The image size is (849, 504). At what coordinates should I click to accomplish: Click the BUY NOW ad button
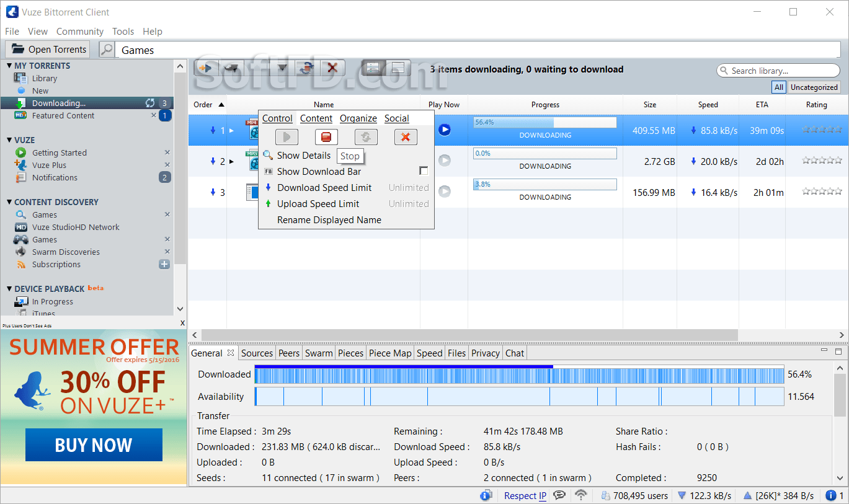tap(94, 444)
